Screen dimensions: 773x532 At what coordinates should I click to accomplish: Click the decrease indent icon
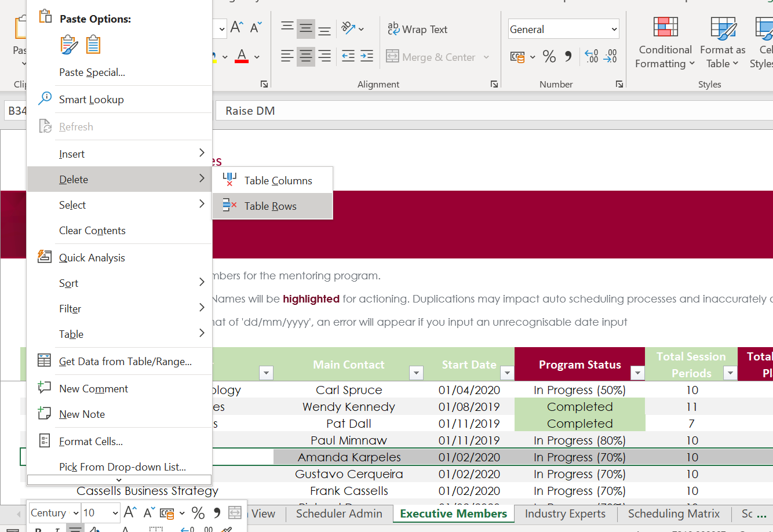[348, 56]
